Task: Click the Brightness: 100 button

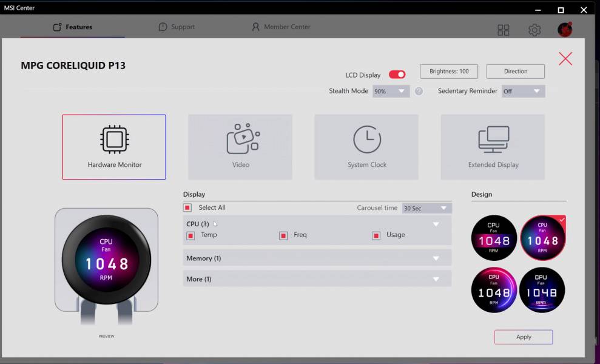Action: [449, 72]
